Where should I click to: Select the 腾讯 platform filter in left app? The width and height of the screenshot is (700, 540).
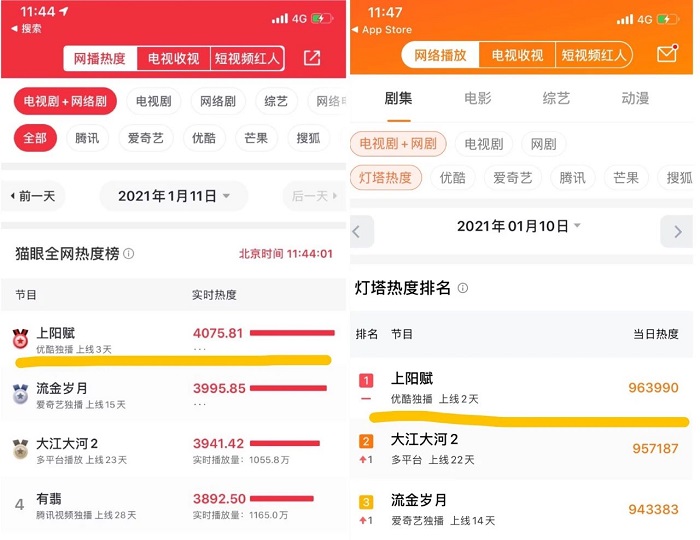coord(87,138)
